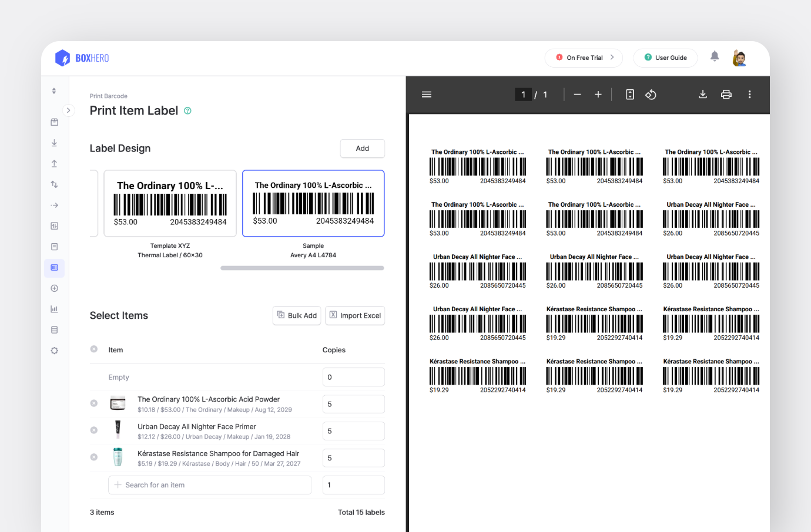This screenshot has width=811, height=532.
Task: Click Bulk Add button
Action: (297, 315)
